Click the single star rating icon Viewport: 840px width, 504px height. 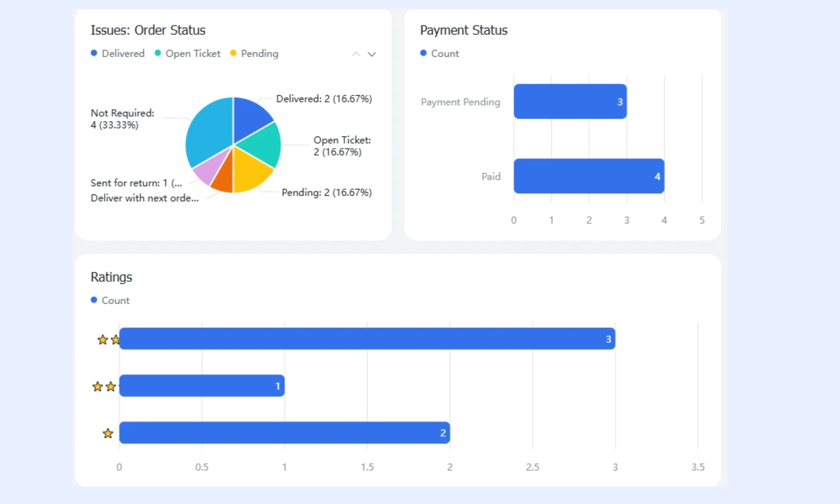pos(108,433)
